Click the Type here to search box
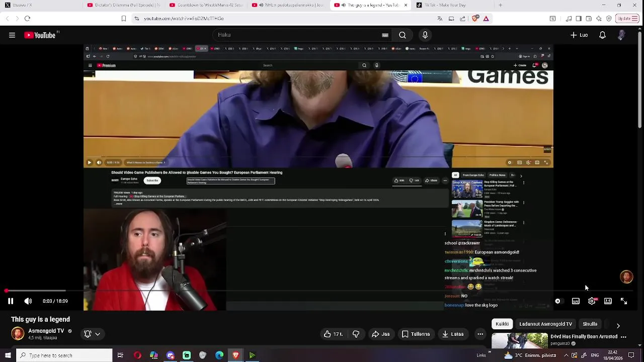 tap(64, 355)
